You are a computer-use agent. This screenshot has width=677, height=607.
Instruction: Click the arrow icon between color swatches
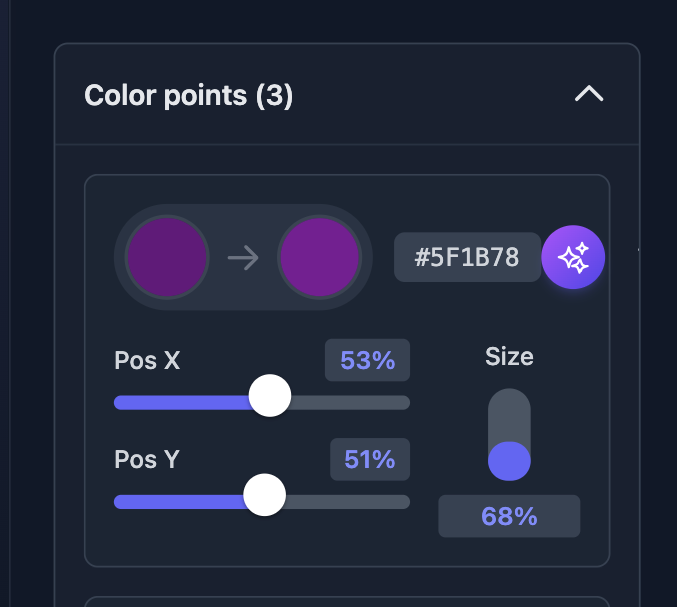coord(243,258)
